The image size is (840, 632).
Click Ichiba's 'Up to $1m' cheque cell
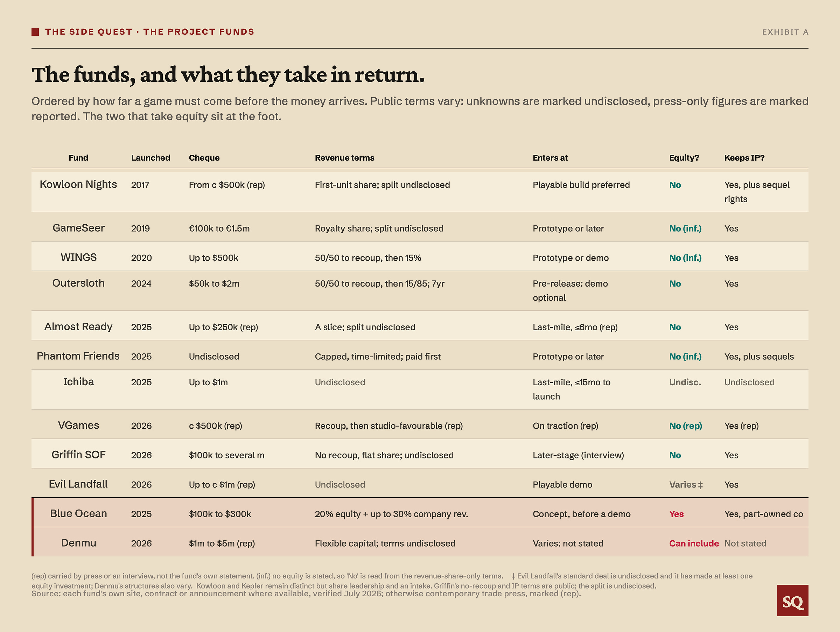tap(208, 382)
